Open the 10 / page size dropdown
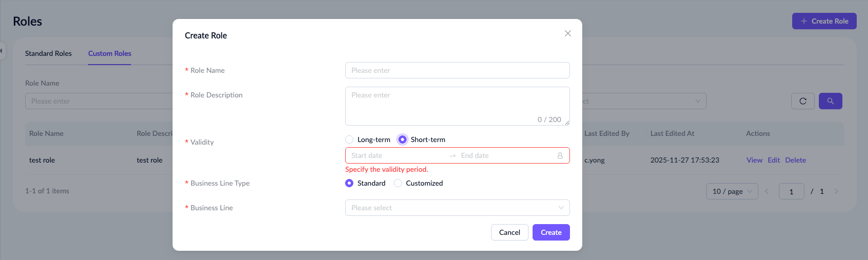This screenshot has width=868, height=260. click(732, 191)
